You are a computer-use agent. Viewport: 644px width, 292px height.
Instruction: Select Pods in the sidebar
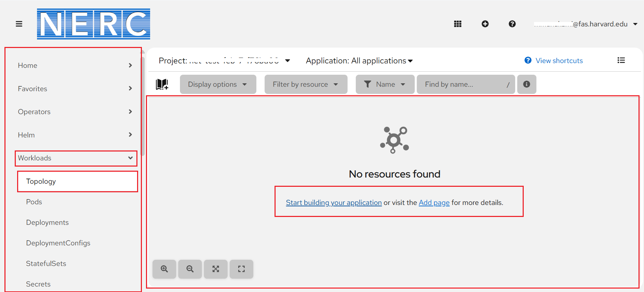[x=34, y=202]
